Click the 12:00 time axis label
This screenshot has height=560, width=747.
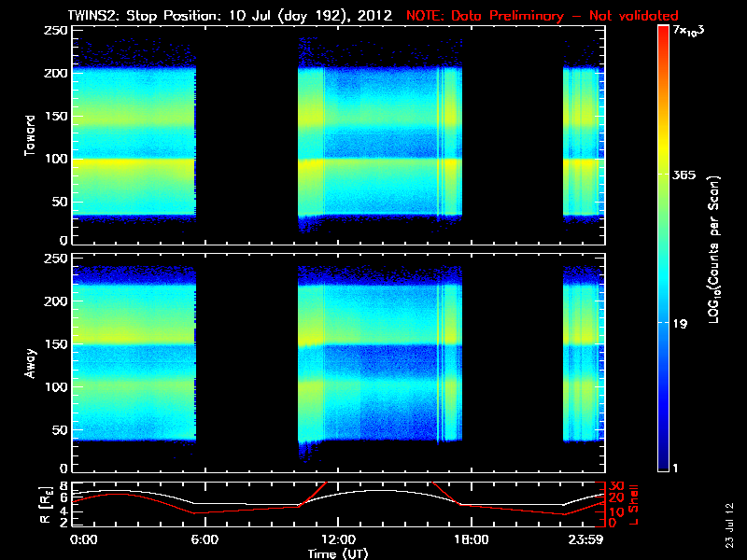pyautogui.click(x=338, y=539)
